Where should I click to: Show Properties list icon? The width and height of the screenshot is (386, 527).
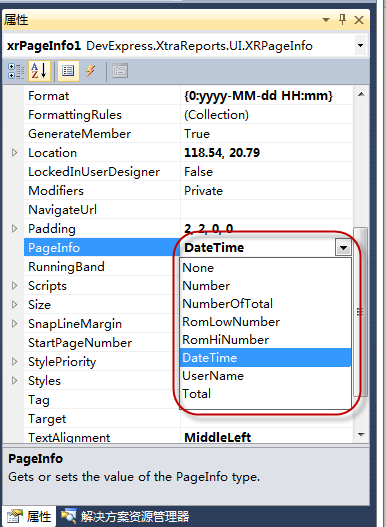point(68,71)
